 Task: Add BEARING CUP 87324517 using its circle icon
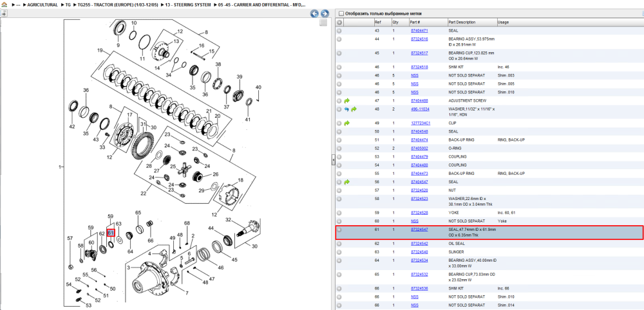[339, 53]
